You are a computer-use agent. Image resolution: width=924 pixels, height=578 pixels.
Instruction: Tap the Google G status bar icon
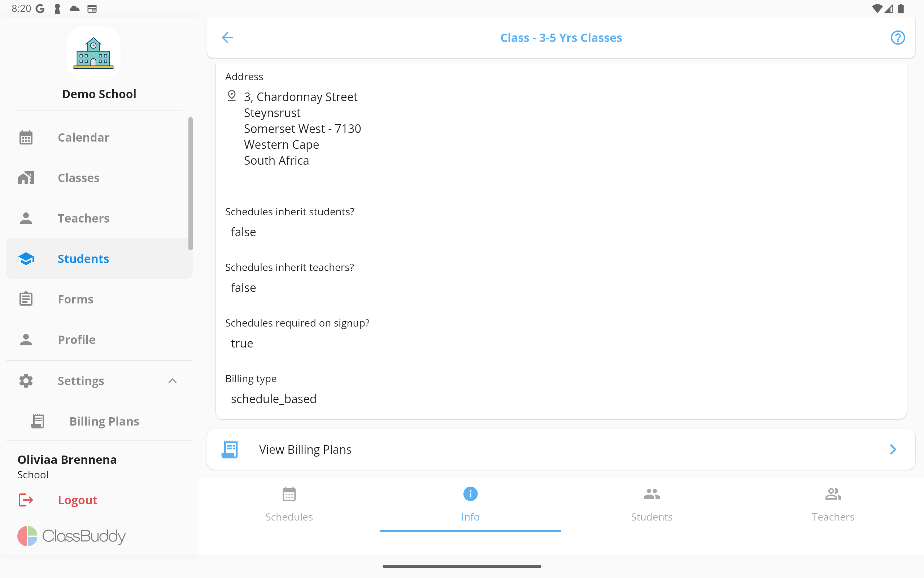coord(40,8)
